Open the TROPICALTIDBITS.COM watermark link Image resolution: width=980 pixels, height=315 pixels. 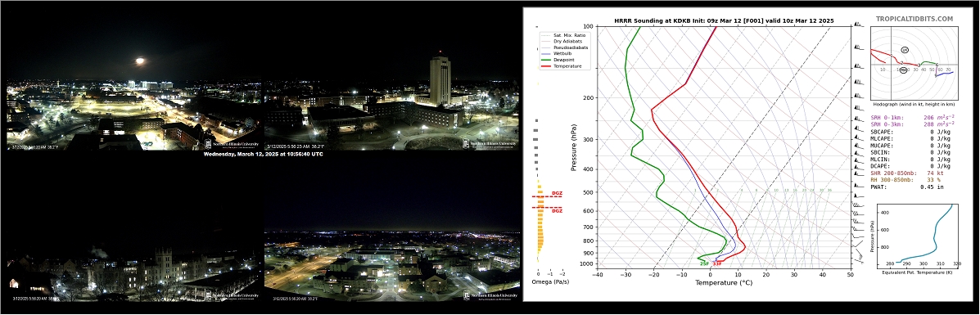(x=914, y=20)
